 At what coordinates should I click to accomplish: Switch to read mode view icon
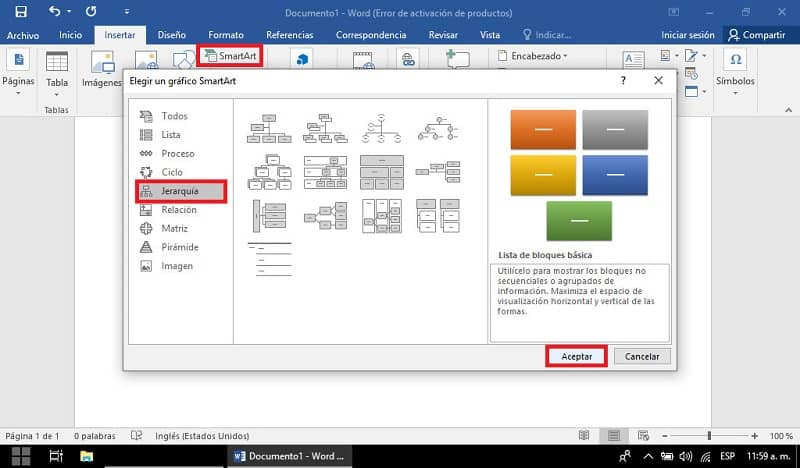click(x=584, y=435)
